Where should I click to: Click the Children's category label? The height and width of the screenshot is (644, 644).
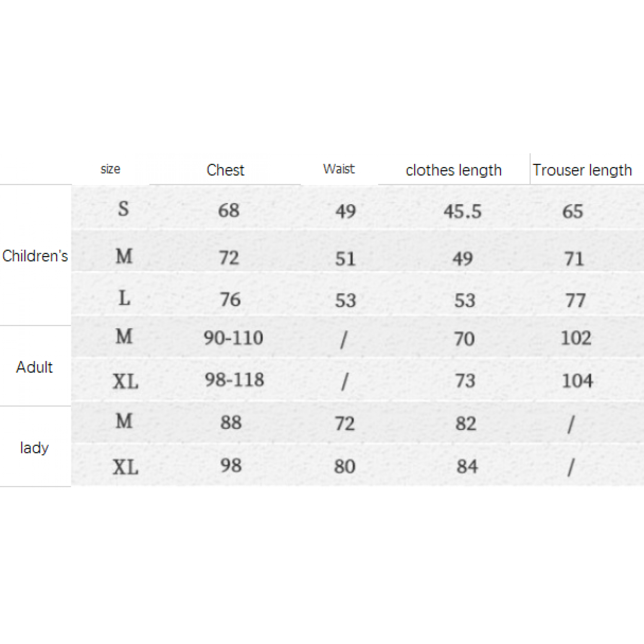(35, 256)
